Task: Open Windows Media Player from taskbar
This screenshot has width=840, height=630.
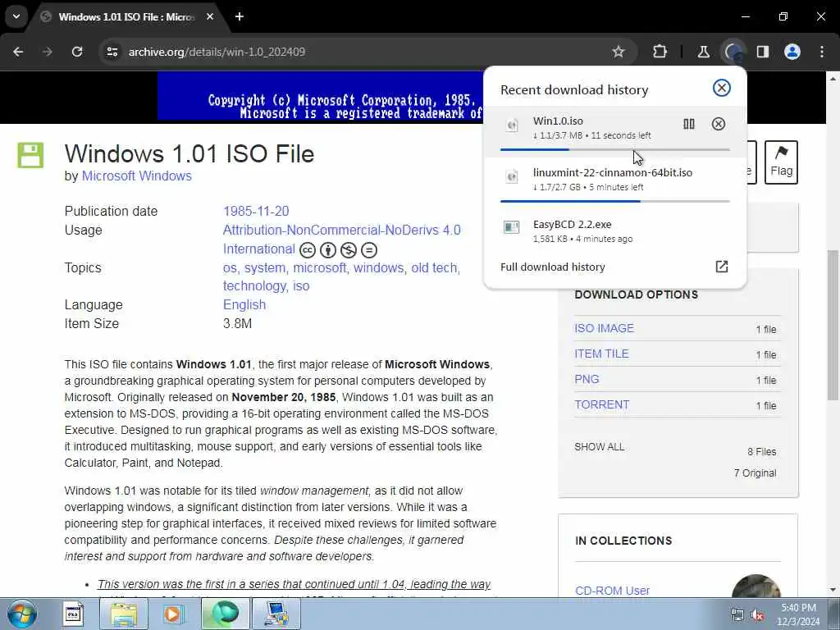Action: point(173,614)
